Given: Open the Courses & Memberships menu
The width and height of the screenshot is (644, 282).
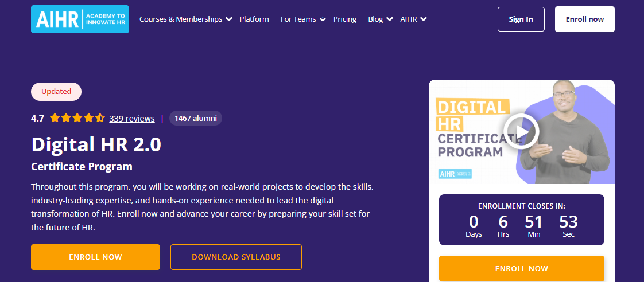Looking at the screenshot, I should click(x=181, y=19).
